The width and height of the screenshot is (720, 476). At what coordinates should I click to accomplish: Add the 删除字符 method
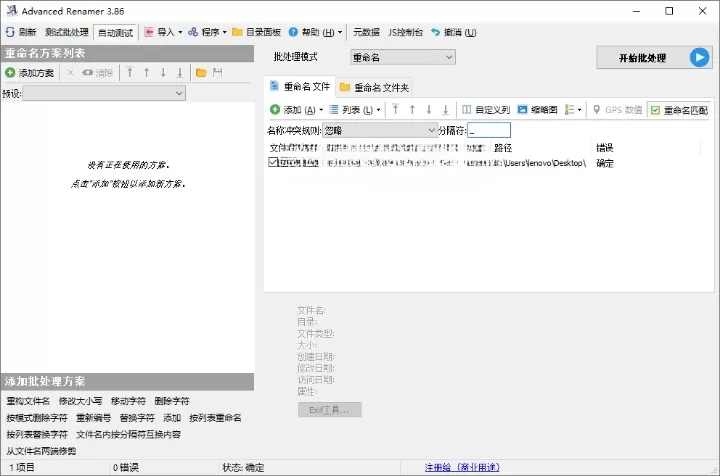(172, 401)
